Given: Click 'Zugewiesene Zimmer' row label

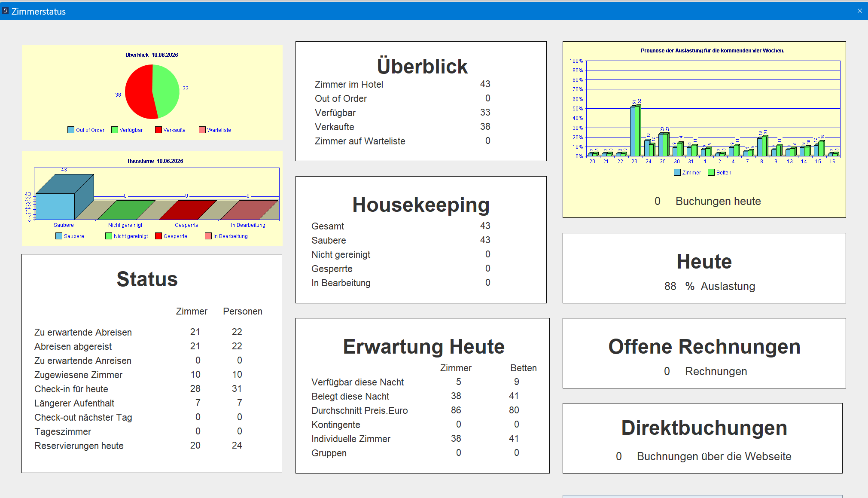Looking at the screenshot, I should tap(78, 375).
